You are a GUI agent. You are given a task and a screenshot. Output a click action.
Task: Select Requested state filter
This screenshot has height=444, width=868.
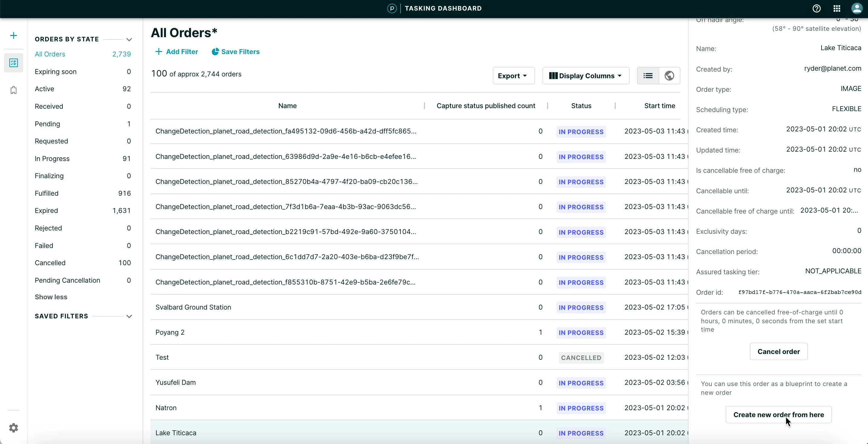pos(83,141)
